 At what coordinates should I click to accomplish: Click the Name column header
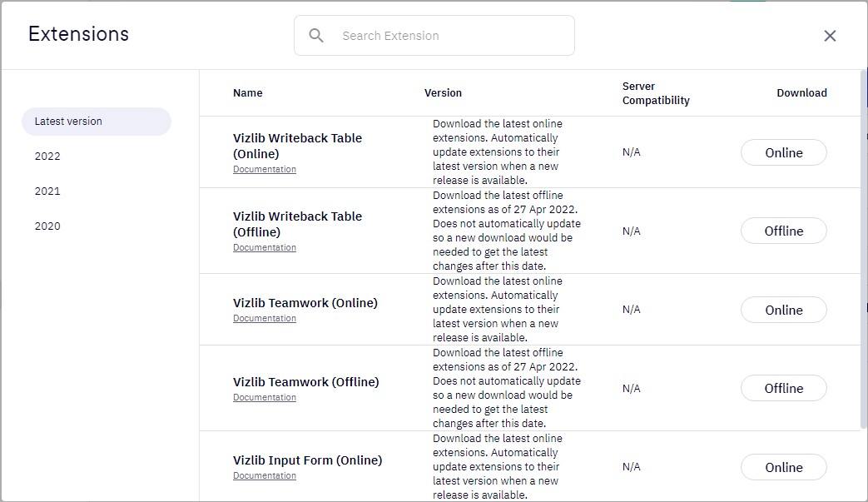(x=247, y=93)
